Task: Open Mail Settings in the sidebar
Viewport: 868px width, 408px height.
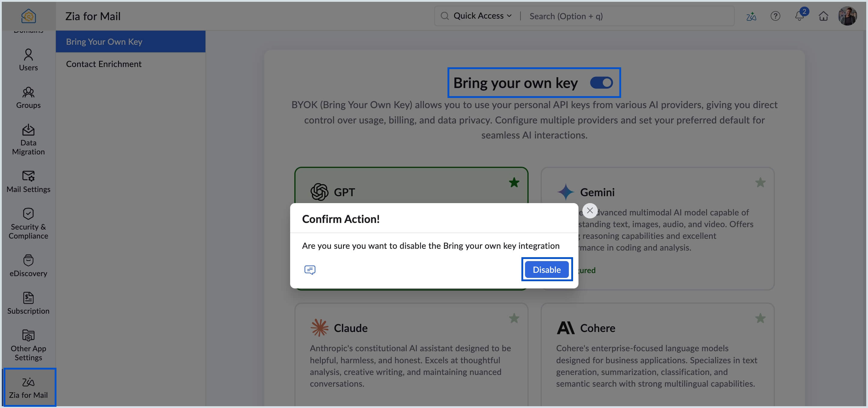Action: click(x=28, y=181)
